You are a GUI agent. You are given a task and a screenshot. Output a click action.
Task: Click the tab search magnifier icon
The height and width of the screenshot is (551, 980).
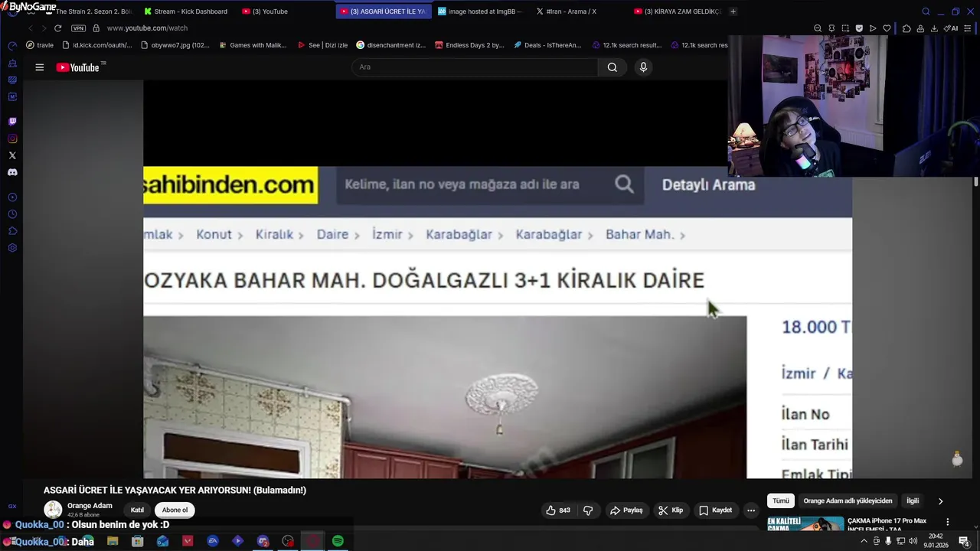(926, 11)
